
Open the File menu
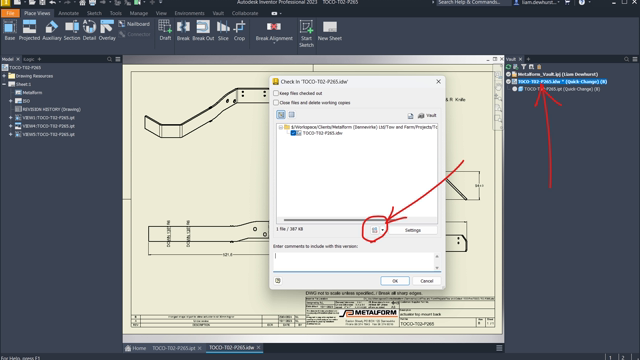pos(10,13)
